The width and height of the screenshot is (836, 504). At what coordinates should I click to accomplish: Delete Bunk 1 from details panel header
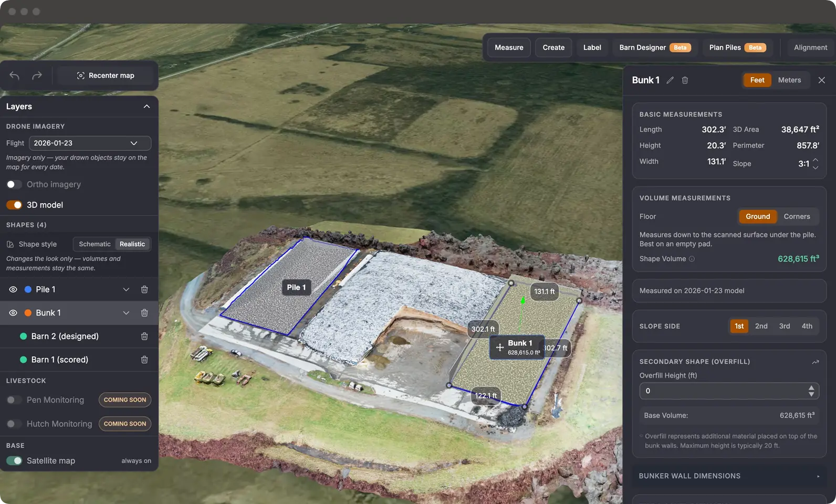pyautogui.click(x=685, y=80)
